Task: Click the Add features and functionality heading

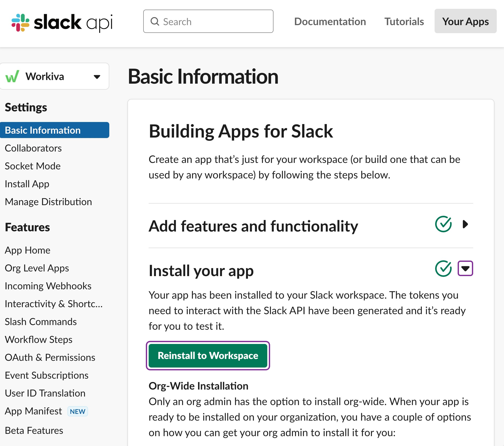Action: click(253, 226)
